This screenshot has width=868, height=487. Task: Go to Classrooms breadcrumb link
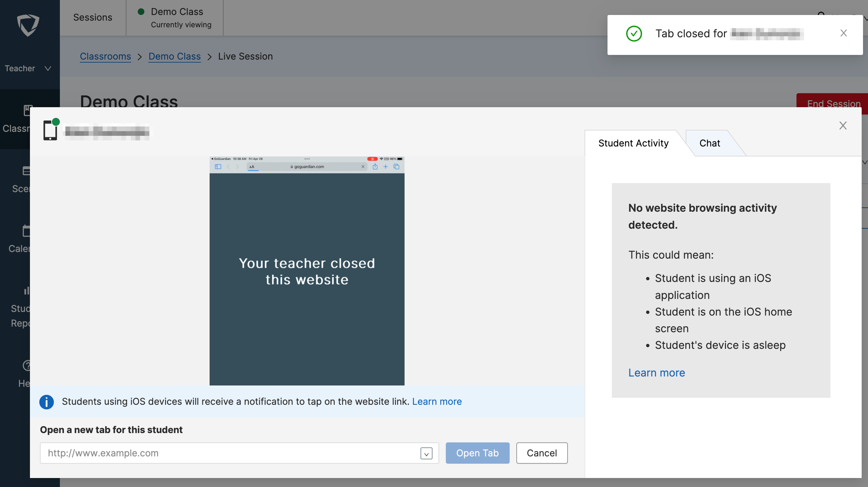(105, 56)
